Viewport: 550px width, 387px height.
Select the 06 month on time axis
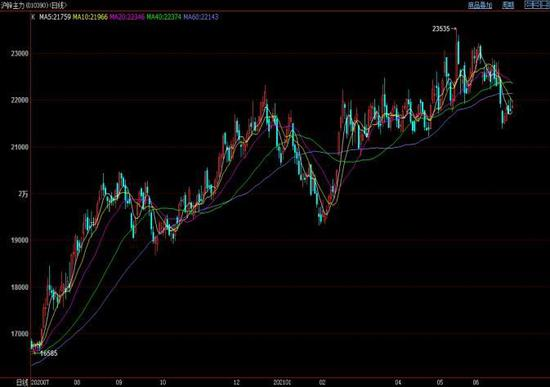tap(476, 382)
